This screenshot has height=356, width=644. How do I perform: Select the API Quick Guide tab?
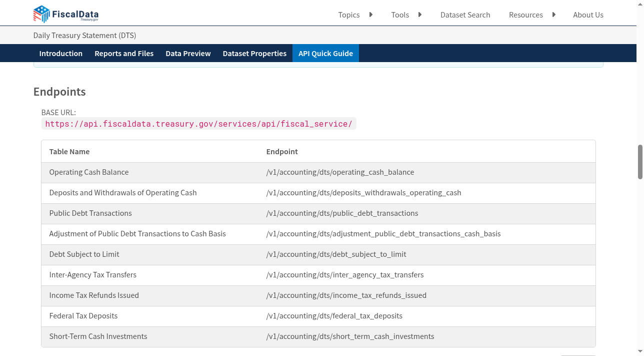point(325,53)
